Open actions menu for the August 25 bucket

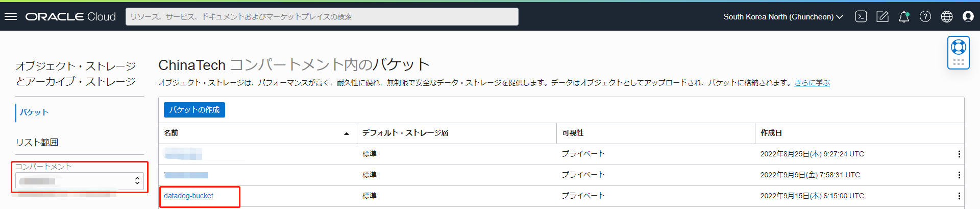[x=959, y=154]
